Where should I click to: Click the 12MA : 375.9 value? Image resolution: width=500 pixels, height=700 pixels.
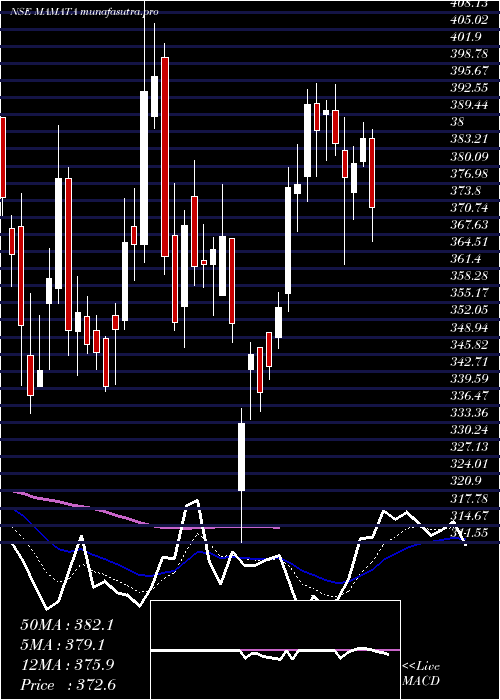click(67, 665)
